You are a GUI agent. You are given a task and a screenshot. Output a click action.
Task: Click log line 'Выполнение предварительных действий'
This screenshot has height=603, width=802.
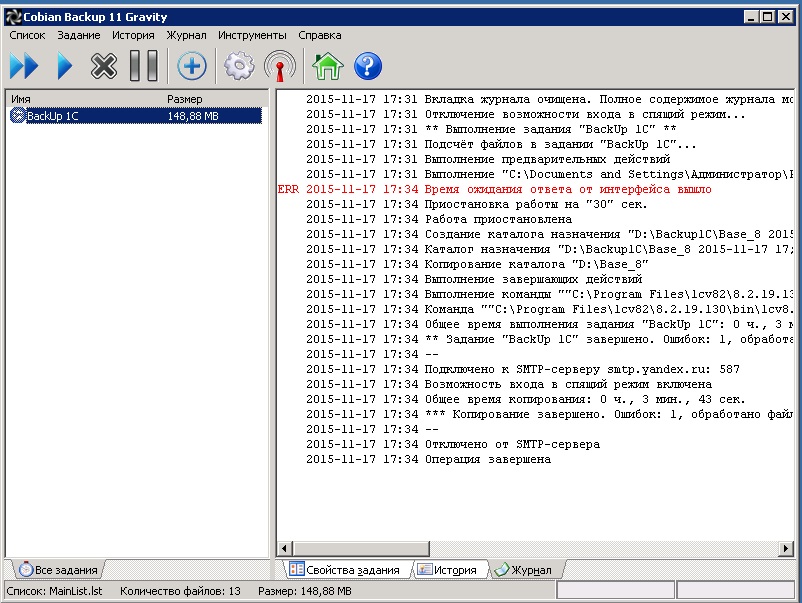(x=488, y=159)
